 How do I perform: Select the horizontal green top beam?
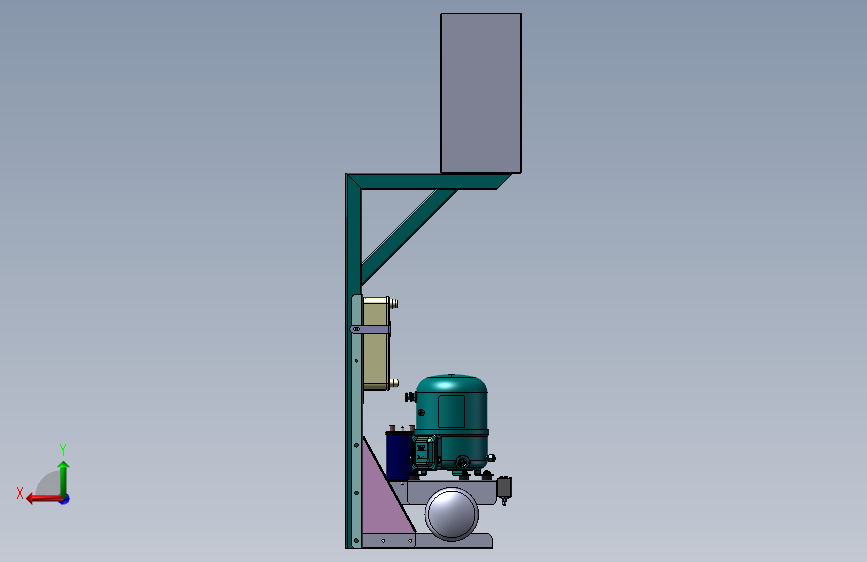coord(429,181)
